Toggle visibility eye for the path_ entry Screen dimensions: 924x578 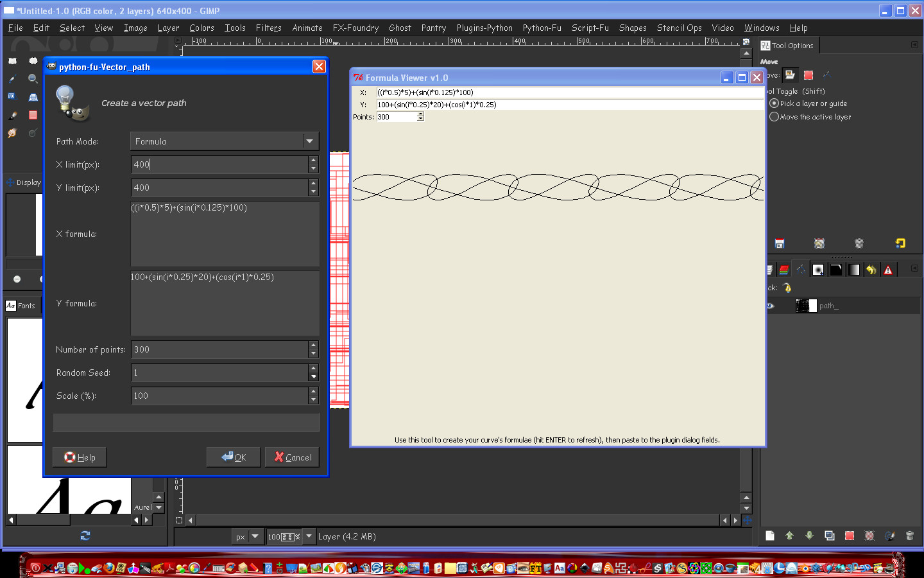tap(770, 306)
